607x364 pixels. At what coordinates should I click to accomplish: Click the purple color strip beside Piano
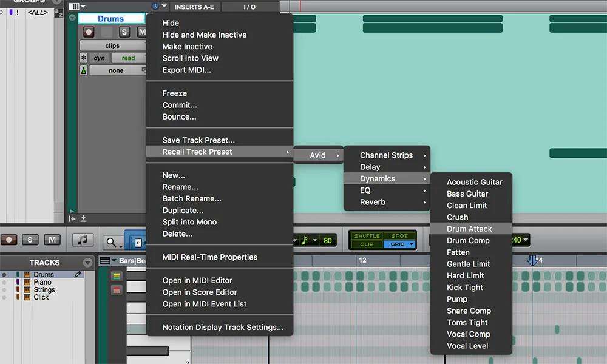pos(18,282)
